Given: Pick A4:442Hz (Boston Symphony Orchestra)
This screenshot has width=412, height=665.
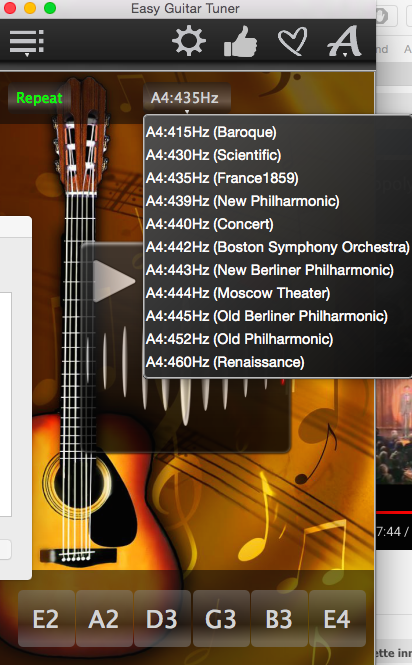Looking at the screenshot, I should [278, 247].
